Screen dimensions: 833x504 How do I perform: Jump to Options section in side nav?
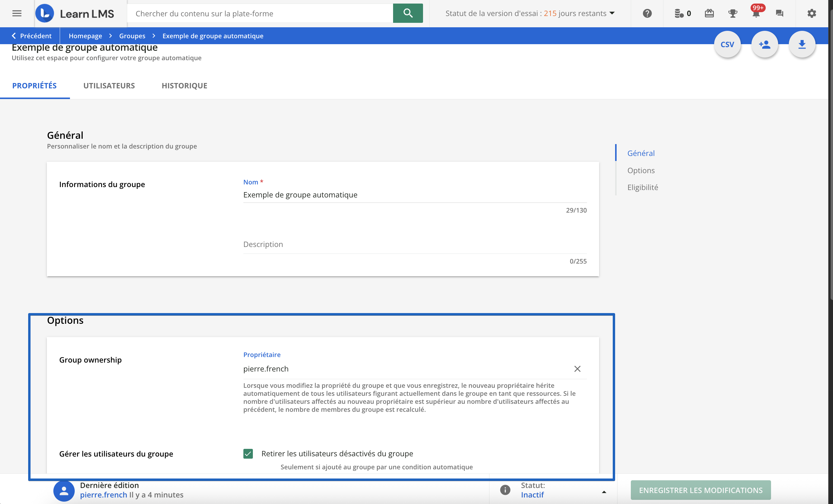tap(641, 170)
